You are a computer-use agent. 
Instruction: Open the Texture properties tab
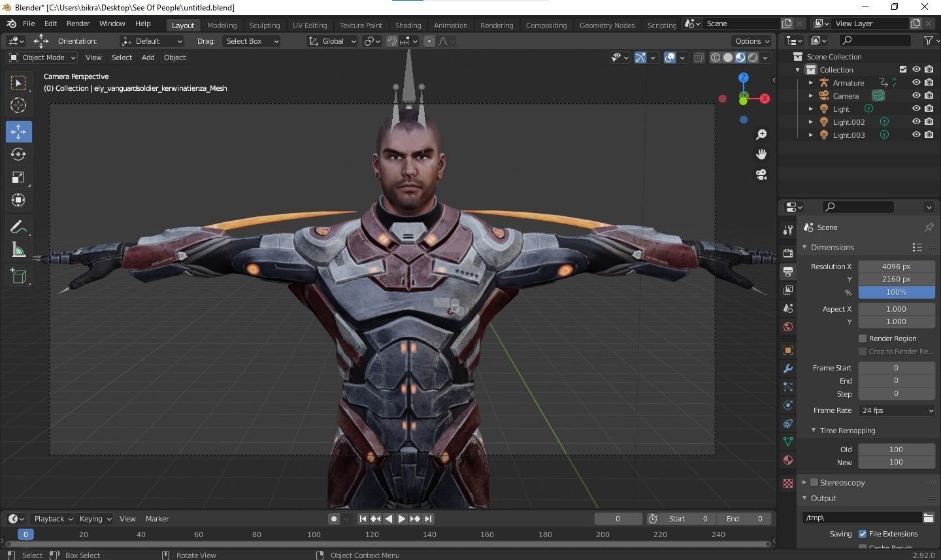point(788,484)
